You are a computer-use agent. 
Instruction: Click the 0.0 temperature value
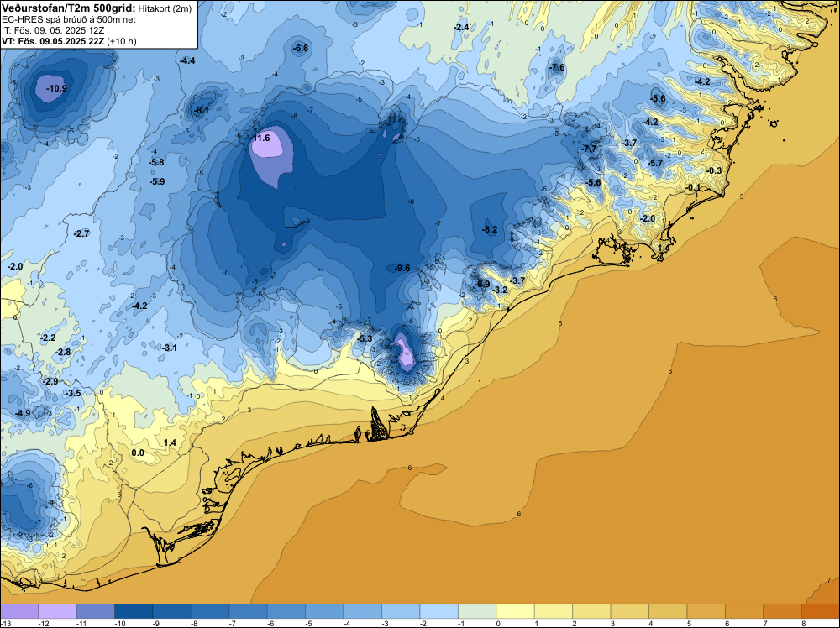click(138, 453)
